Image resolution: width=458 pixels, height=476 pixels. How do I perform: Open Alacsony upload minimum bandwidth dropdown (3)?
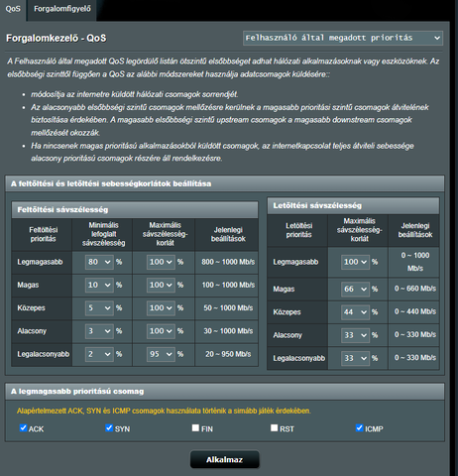coord(99,331)
